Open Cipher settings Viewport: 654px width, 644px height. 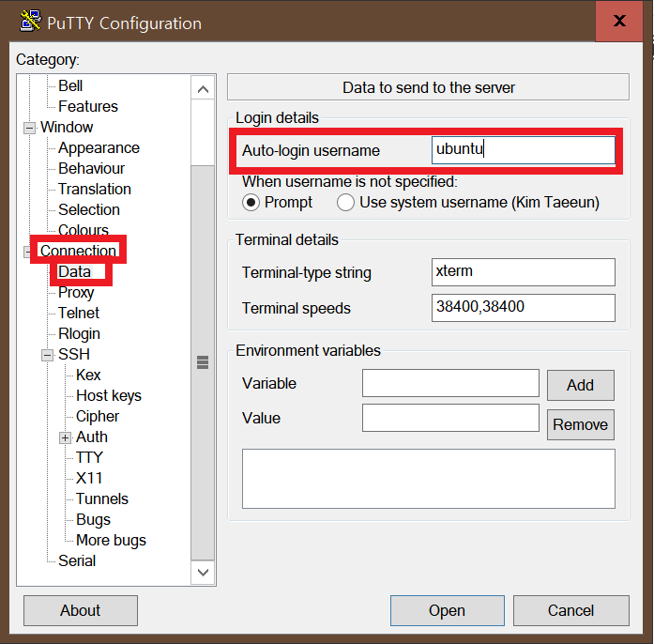(98, 417)
